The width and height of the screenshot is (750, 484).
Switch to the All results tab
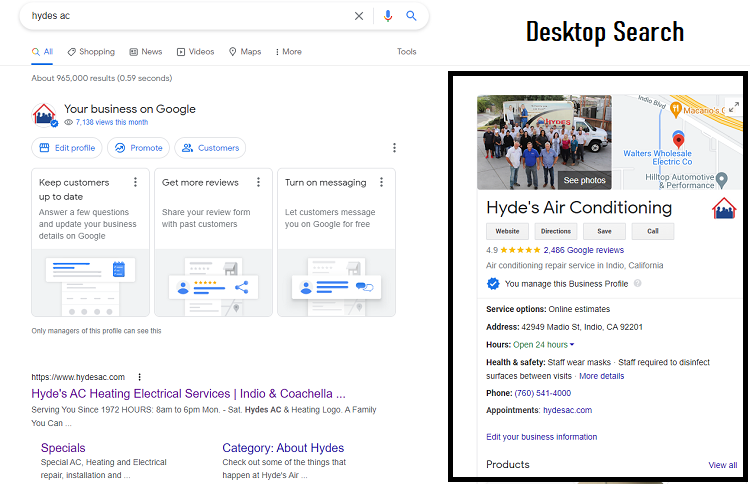[x=43, y=52]
